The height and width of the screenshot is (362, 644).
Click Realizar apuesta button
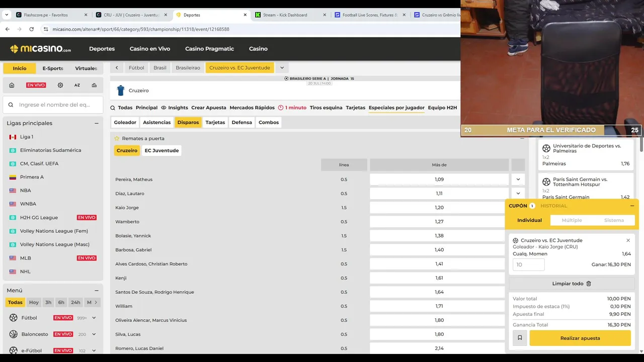(580, 338)
